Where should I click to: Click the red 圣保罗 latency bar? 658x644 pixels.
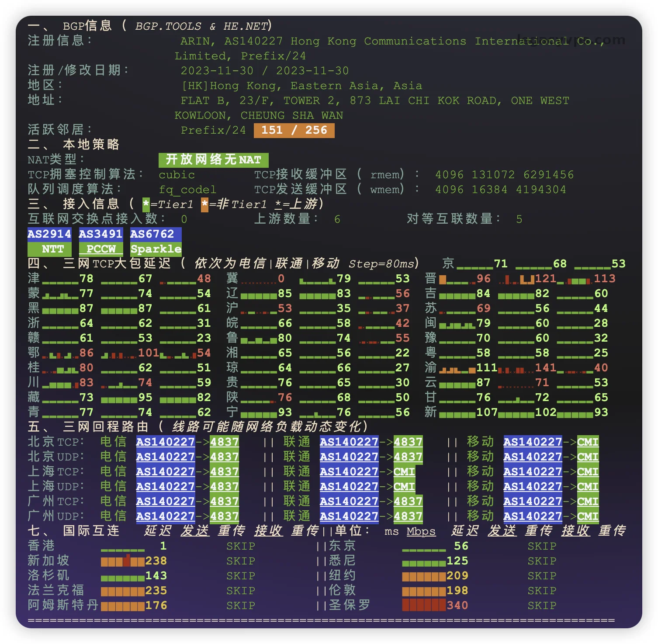(x=423, y=606)
